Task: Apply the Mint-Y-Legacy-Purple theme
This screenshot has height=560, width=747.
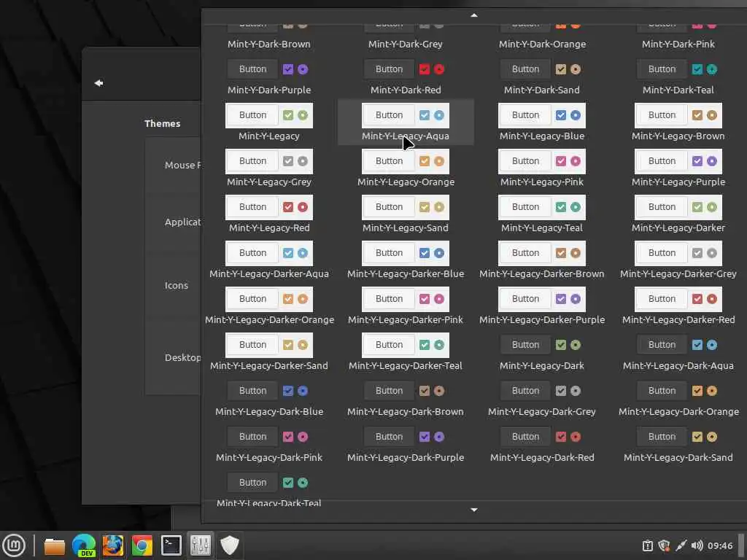Action: (x=678, y=168)
